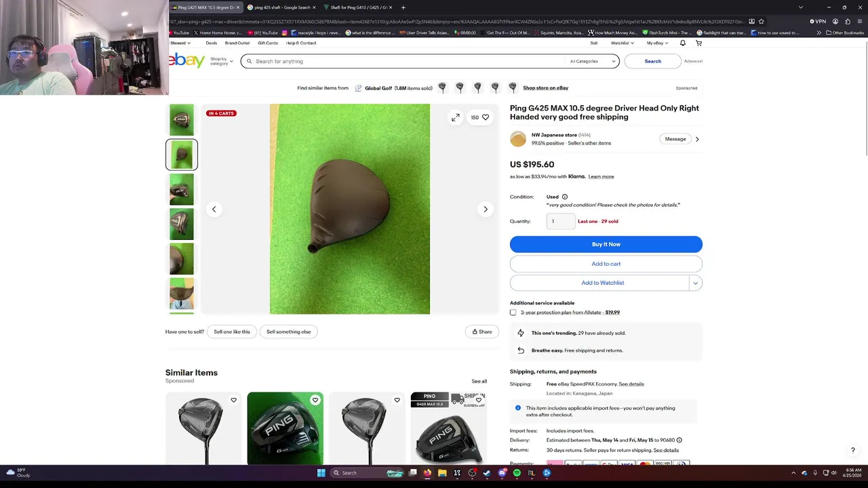Image resolution: width=868 pixels, height=488 pixels.
Task: Switch to the Shaft for Ping G410 tab
Action: click(x=357, y=7)
